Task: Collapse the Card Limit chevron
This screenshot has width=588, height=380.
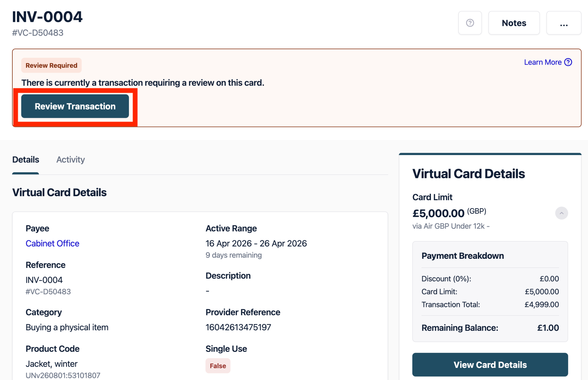Action: click(561, 213)
